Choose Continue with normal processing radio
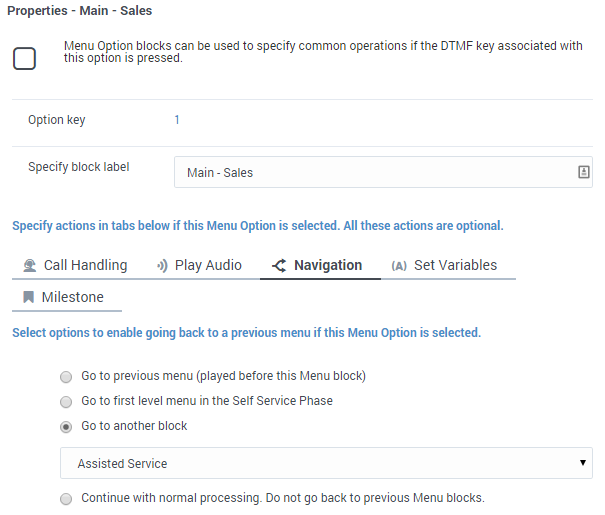605x515 pixels. [x=66, y=498]
